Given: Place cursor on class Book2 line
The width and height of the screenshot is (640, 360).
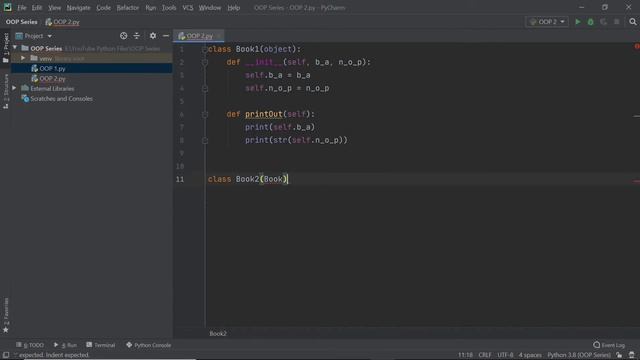Looking at the screenshot, I should [x=247, y=179].
